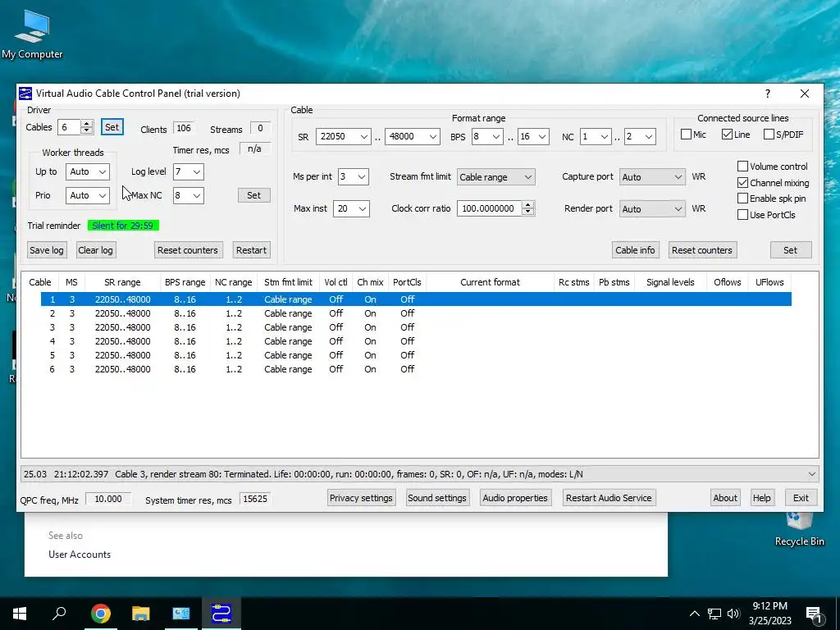Open the notification center icon

click(814, 614)
